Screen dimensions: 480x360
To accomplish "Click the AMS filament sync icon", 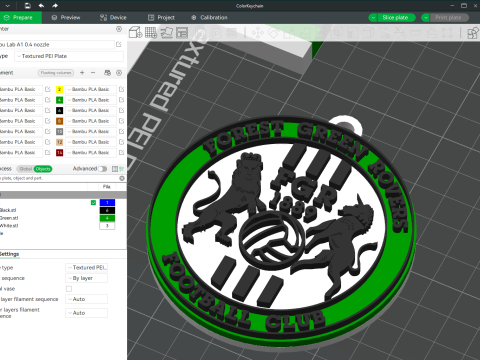I will [107, 73].
